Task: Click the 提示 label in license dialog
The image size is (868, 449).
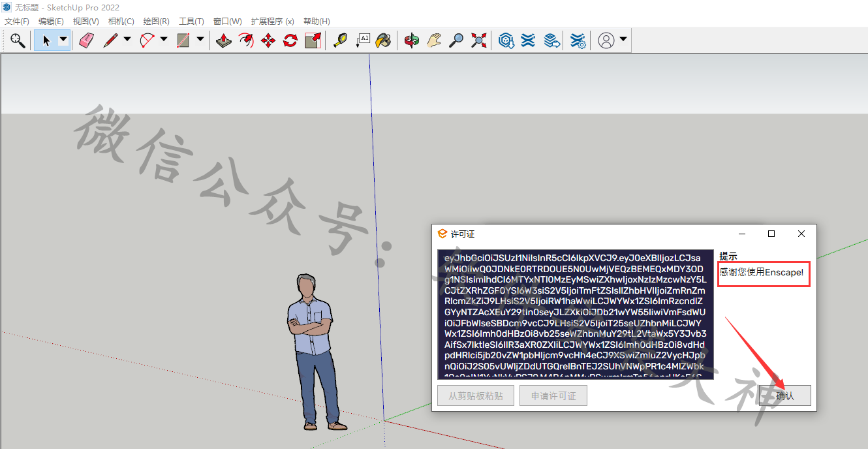Action: pyautogui.click(x=728, y=256)
